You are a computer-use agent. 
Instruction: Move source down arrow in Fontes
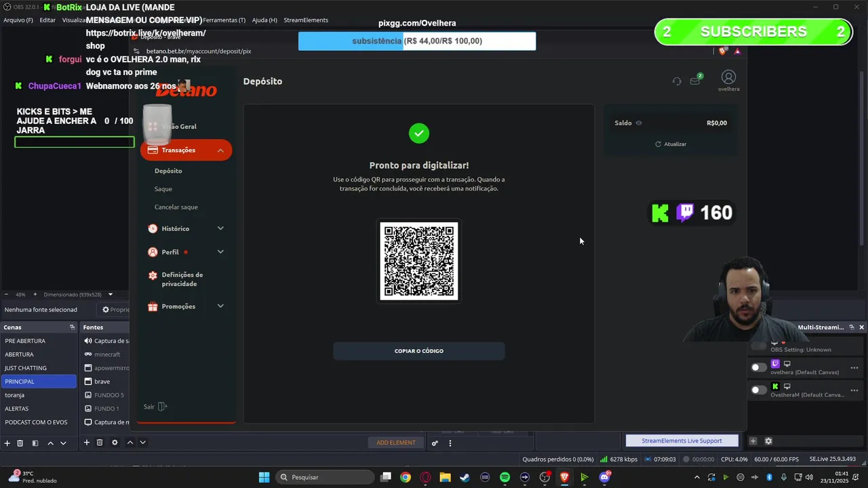coord(142,443)
